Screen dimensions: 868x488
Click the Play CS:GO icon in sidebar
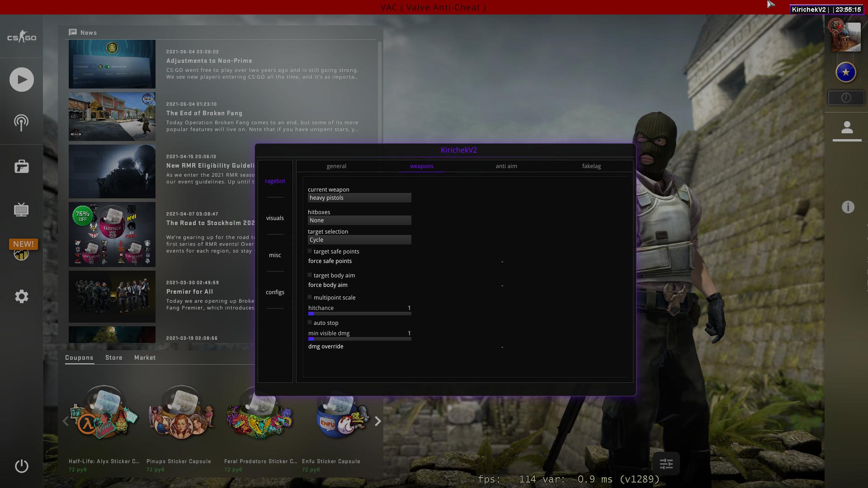[21, 80]
